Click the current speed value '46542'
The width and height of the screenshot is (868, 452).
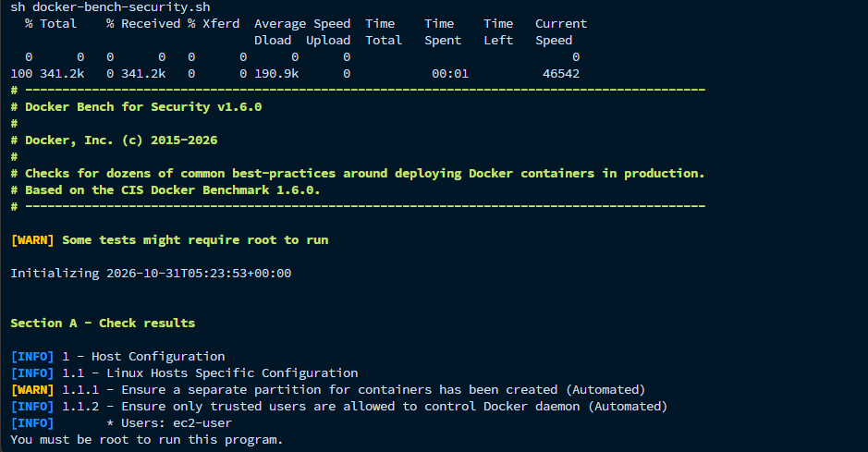click(561, 74)
